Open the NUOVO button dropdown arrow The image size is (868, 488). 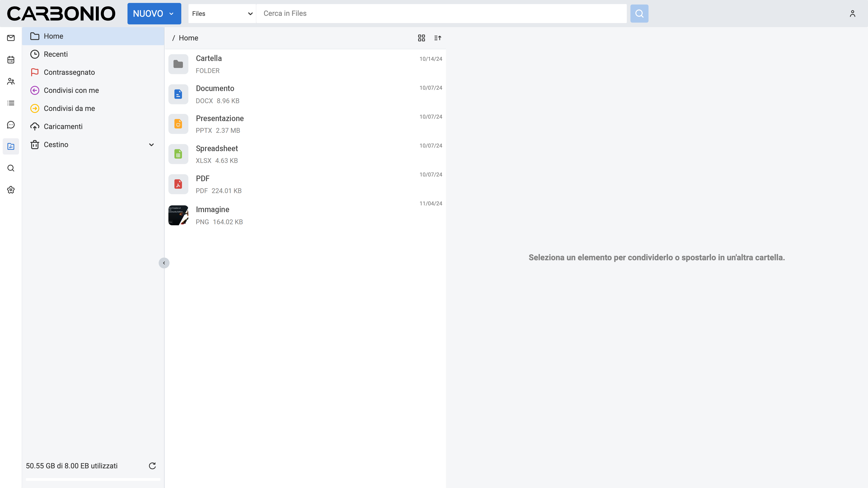tap(172, 14)
